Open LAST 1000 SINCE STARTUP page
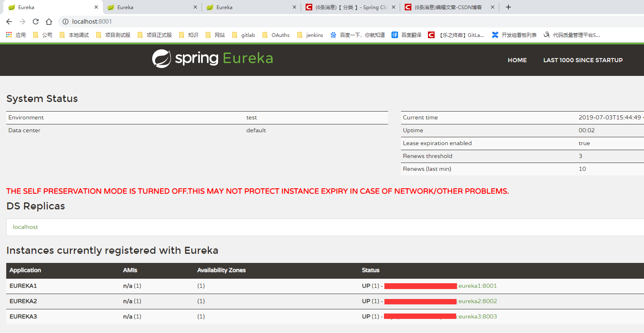 click(x=583, y=60)
